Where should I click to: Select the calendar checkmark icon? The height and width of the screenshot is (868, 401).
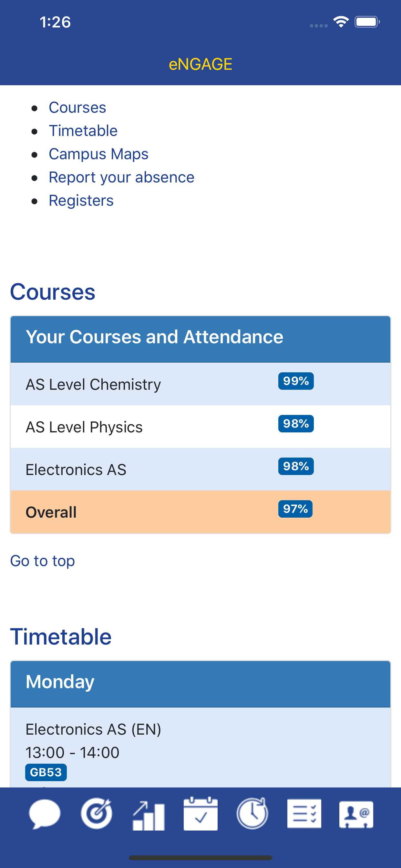pyautogui.click(x=200, y=813)
